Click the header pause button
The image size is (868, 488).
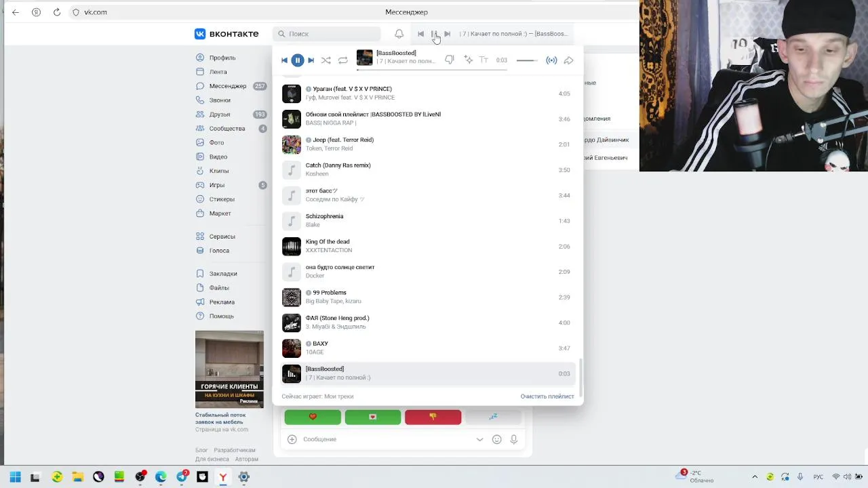click(x=434, y=34)
